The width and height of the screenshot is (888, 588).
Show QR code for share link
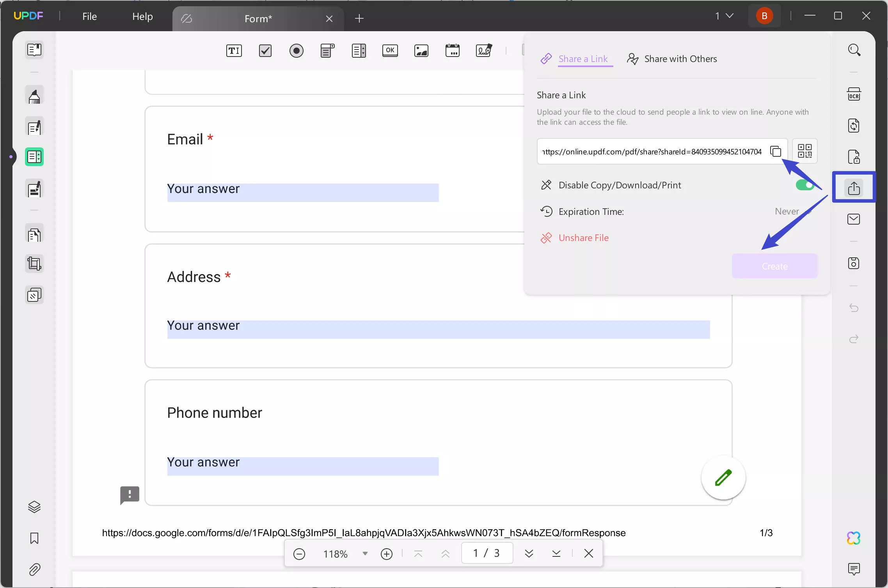805,151
